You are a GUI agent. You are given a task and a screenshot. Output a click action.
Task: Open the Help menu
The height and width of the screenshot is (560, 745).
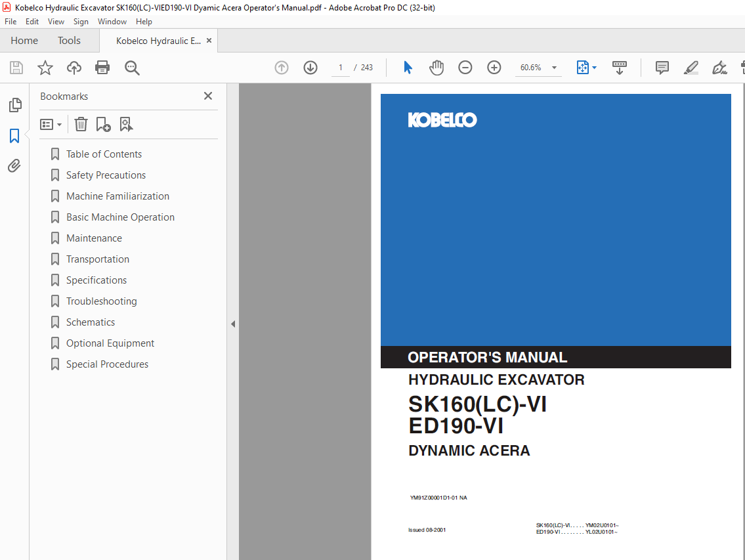144,22
